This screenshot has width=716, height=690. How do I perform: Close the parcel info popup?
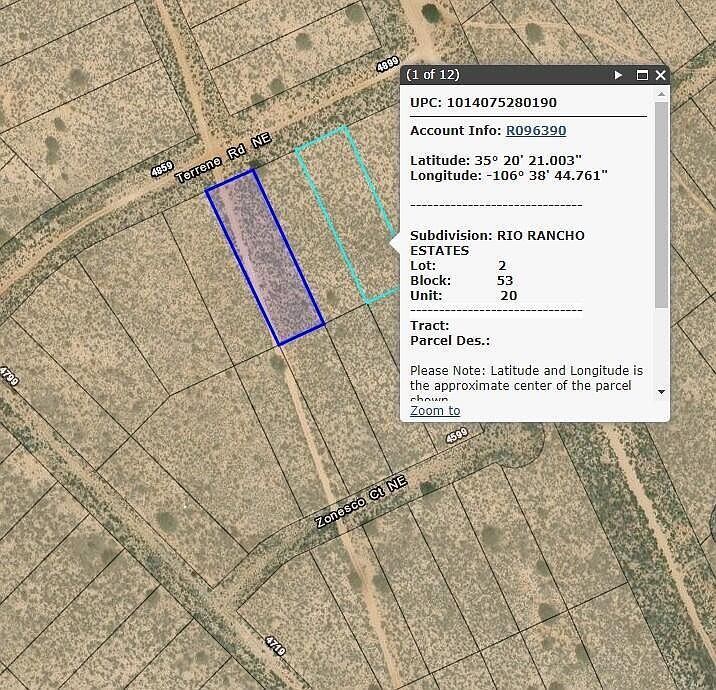click(660, 75)
